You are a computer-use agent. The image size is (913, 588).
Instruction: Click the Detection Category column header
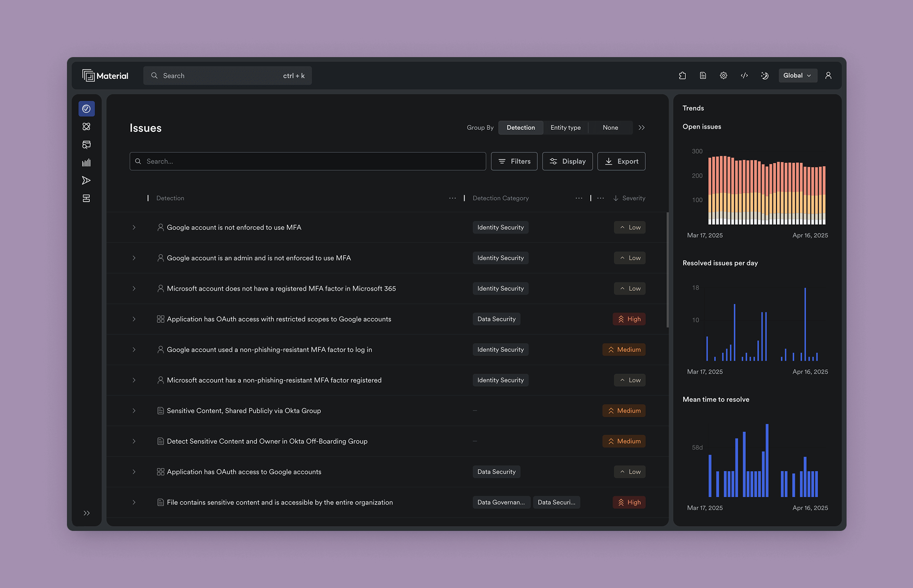501,198
